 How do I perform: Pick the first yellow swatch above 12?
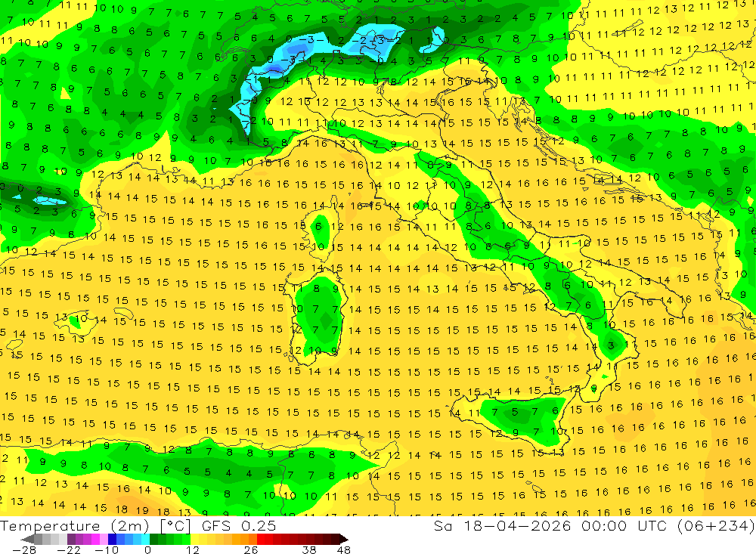[x=194, y=540]
